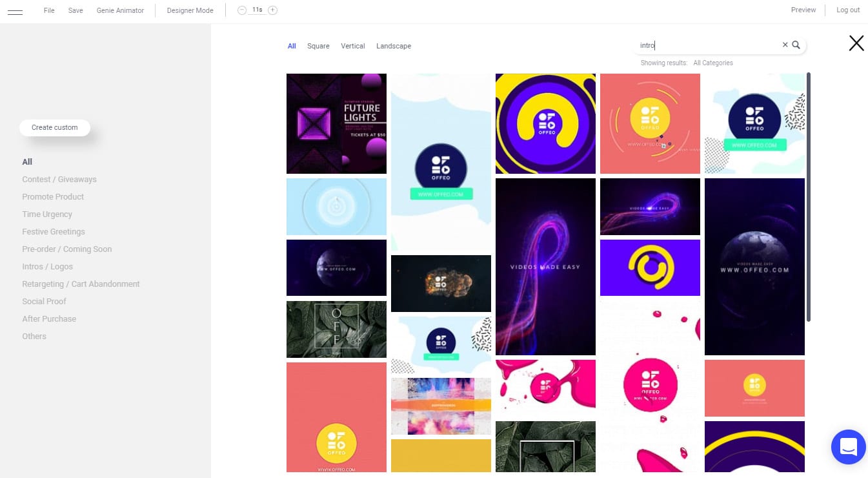Open the small landscape coral OFFEO template
This screenshot has width=868, height=478.
754,388
